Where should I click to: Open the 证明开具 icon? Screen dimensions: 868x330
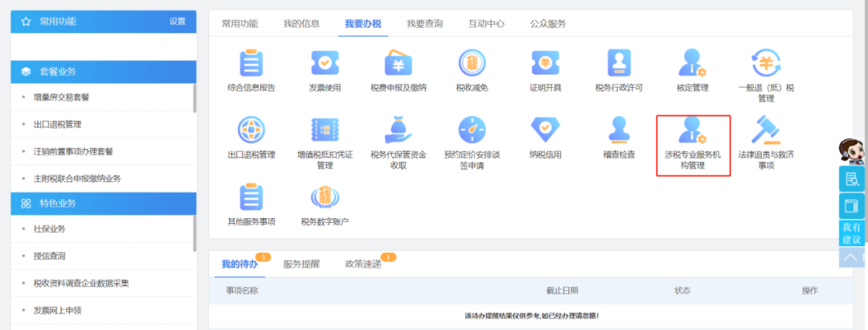(x=545, y=63)
